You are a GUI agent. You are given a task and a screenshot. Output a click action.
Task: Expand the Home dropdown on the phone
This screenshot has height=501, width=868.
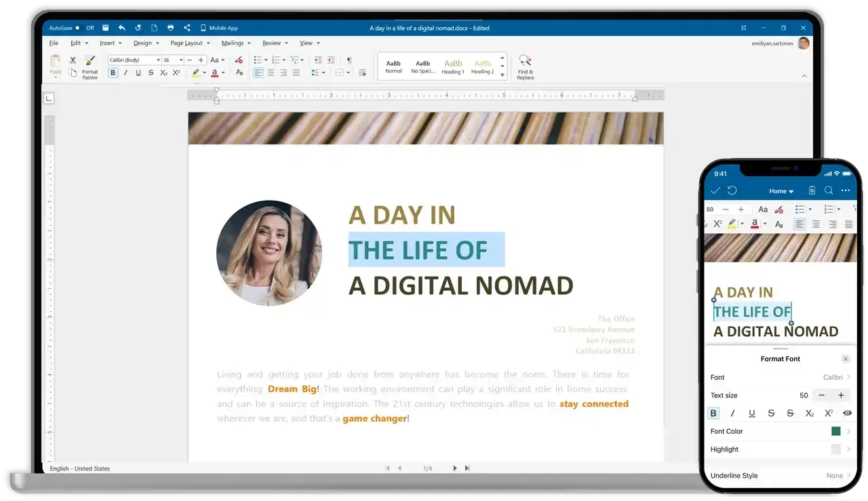(781, 191)
